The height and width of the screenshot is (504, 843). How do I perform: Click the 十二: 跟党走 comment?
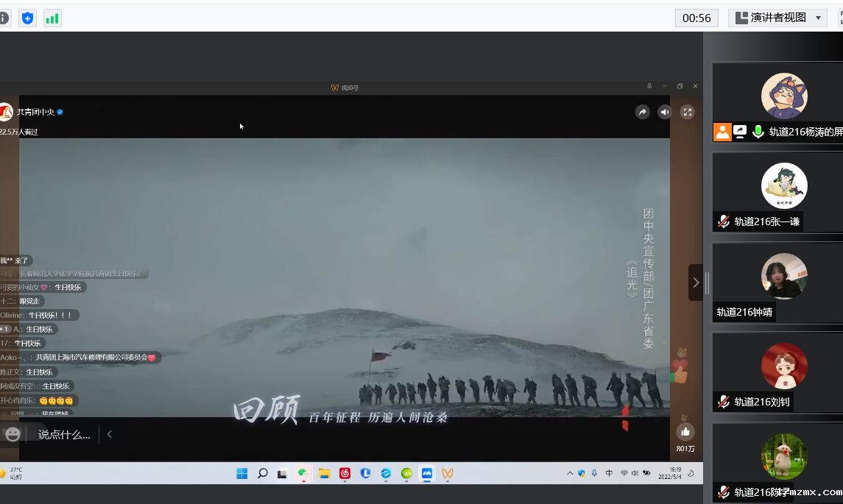coord(23,302)
